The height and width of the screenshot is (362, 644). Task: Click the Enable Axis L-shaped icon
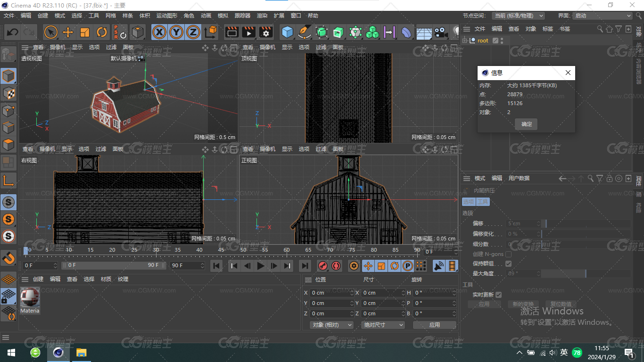(x=8, y=180)
